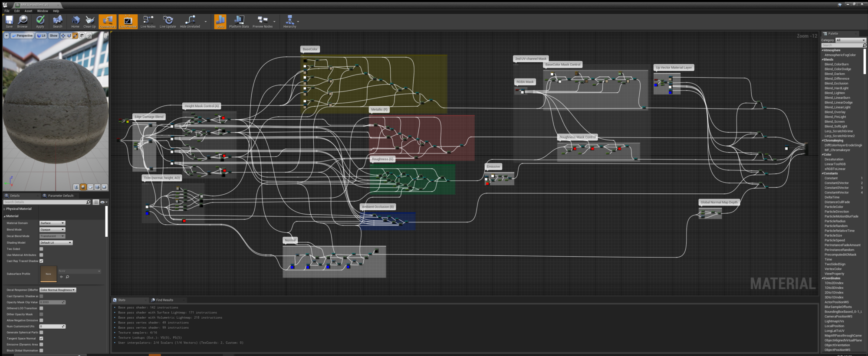Image resolution: width=868 pixels, height=356 pixels.
Task: Enable Live Nodes in the toolbar
Action: tap(148, 21)
